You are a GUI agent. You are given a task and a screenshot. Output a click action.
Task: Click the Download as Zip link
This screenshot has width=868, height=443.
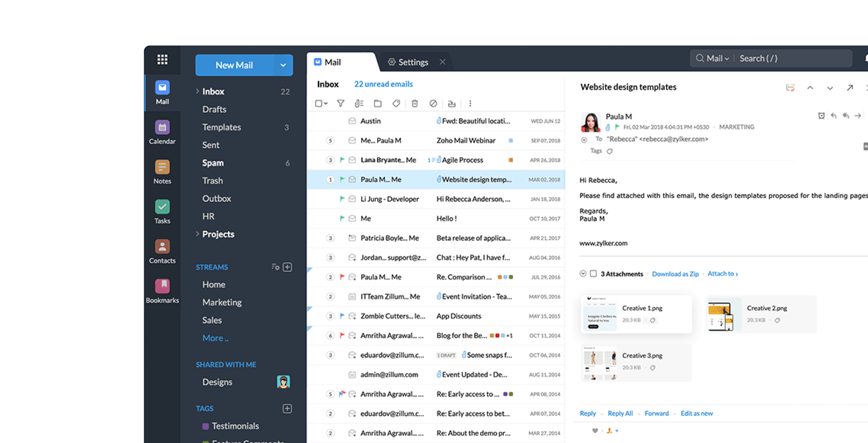(x=675, y=274)
